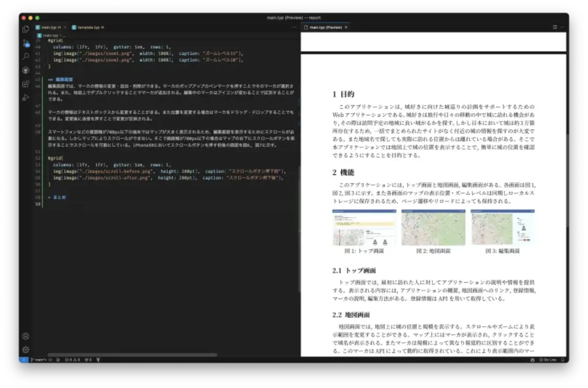This screenshot has height=388, width=588.
Task: Open the Accounts menu icon
Action: tap(26, 336)
